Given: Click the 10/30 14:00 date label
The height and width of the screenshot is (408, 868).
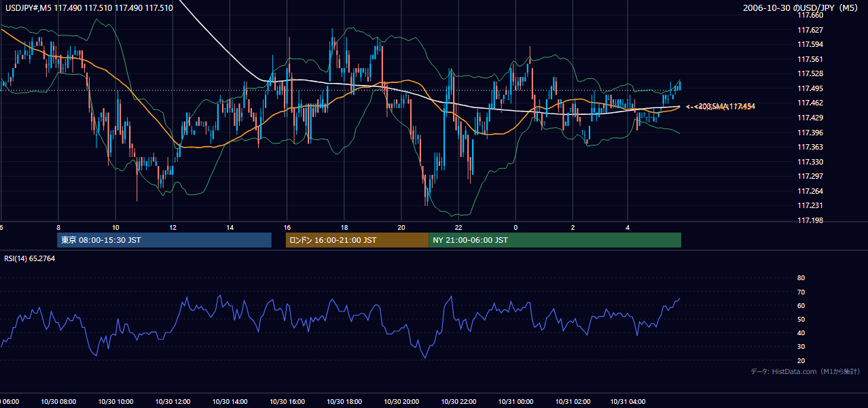Looking at the screenshot, I should 230,401.
